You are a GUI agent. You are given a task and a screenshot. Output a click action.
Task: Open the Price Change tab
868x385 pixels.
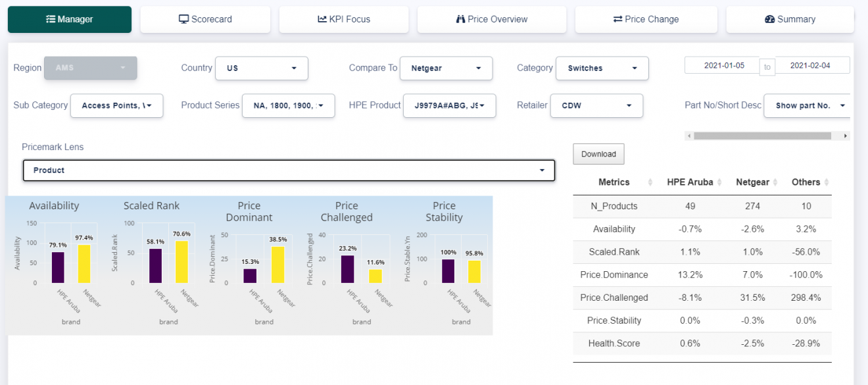coord(646,20)
